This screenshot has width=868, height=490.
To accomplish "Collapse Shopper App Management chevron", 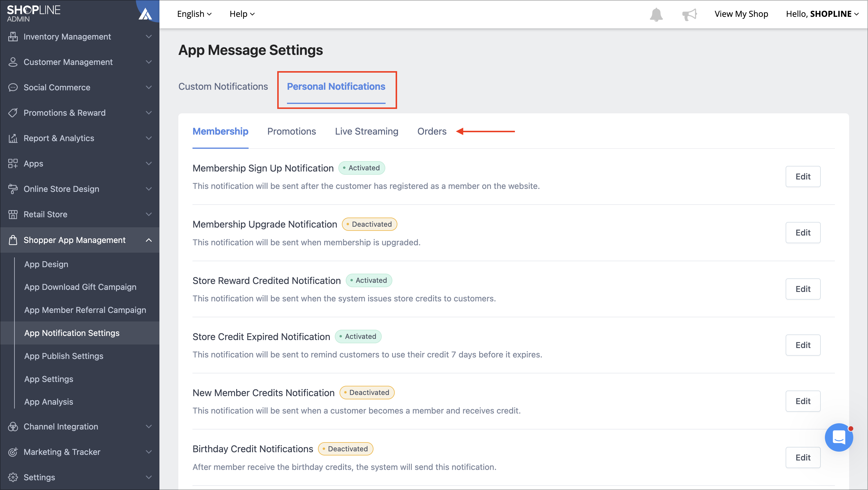I will 149,240.
